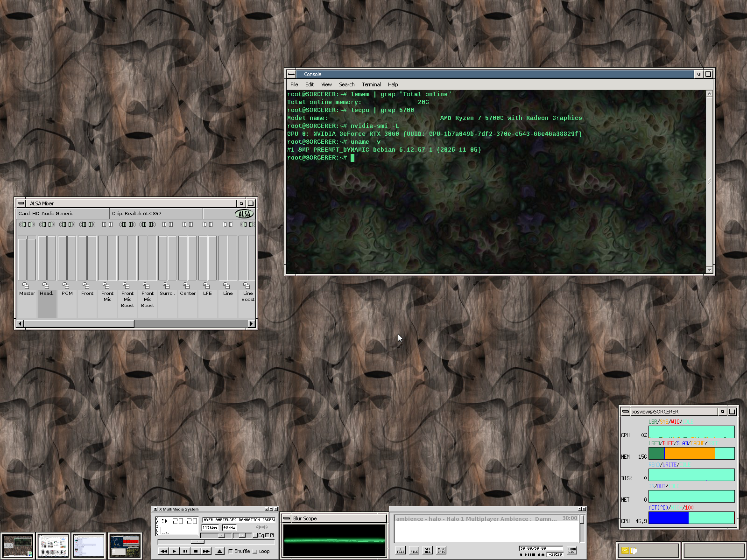Screen dimensions: 747x560
Task: Open the Console window menu button
Action: coord(291,74)
